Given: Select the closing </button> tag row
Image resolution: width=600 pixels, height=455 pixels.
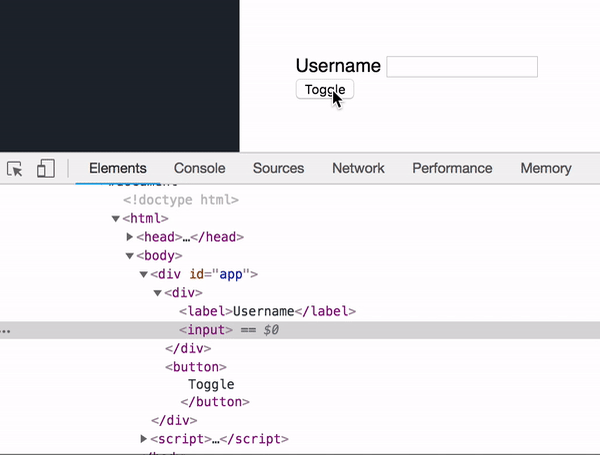Looking at the screenshot, I should click(x=215, y=402).
